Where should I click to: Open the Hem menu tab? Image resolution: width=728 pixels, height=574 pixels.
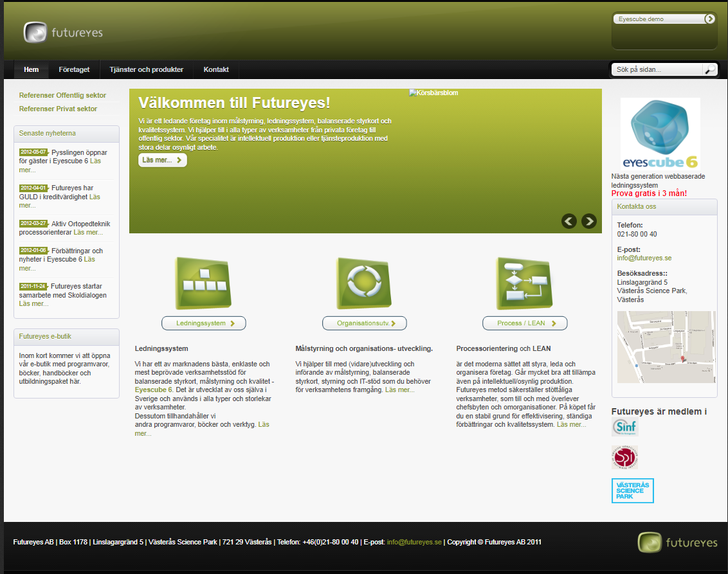31,69
